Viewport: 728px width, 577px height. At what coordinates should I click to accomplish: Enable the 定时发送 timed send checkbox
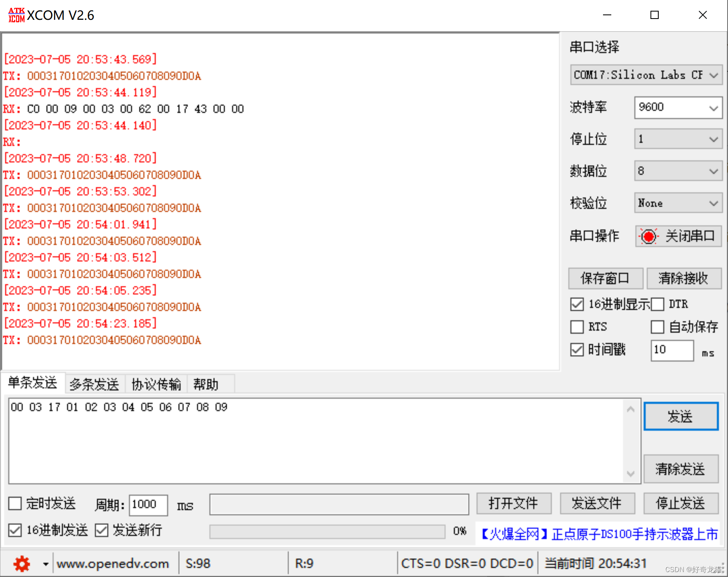(x=15, y=504)
